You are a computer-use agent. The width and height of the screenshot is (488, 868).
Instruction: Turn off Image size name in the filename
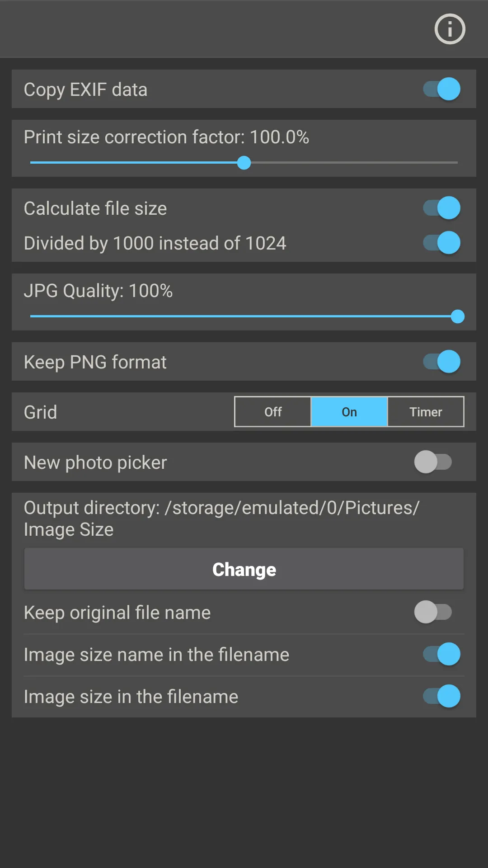[x=441, y=654]
